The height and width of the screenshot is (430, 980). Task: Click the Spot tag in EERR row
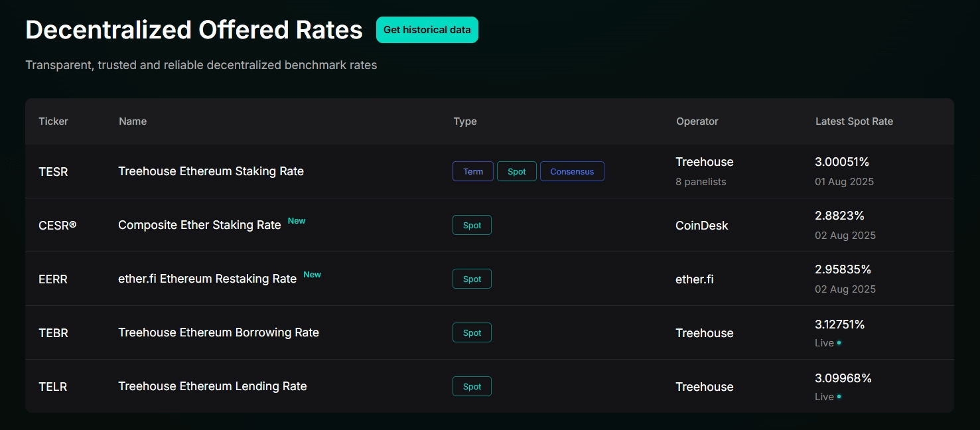pos(472,279)
